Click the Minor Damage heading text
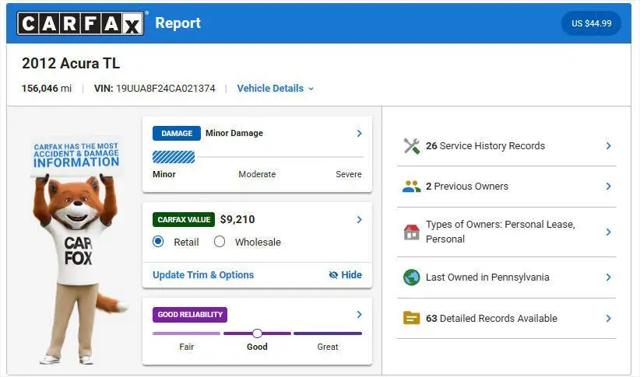Image resolution: width=640 pixels, height=377 pixels. pos(234,133)
